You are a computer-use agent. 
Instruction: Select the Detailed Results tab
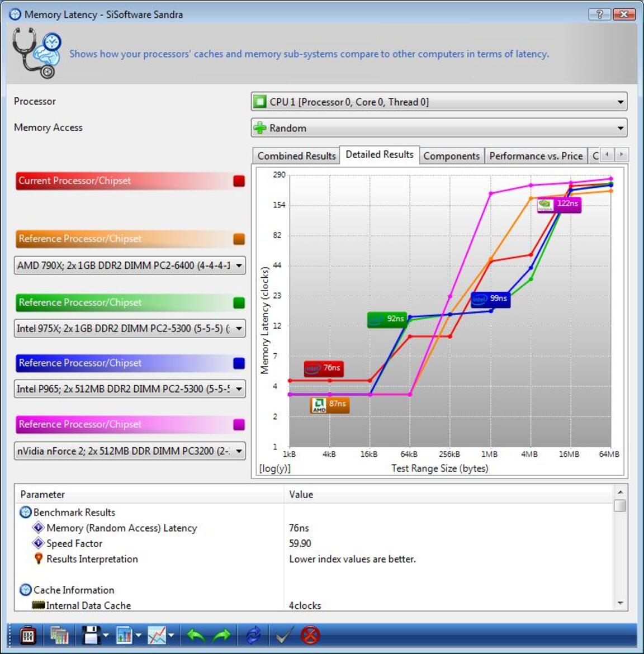[x=380, y=155]
